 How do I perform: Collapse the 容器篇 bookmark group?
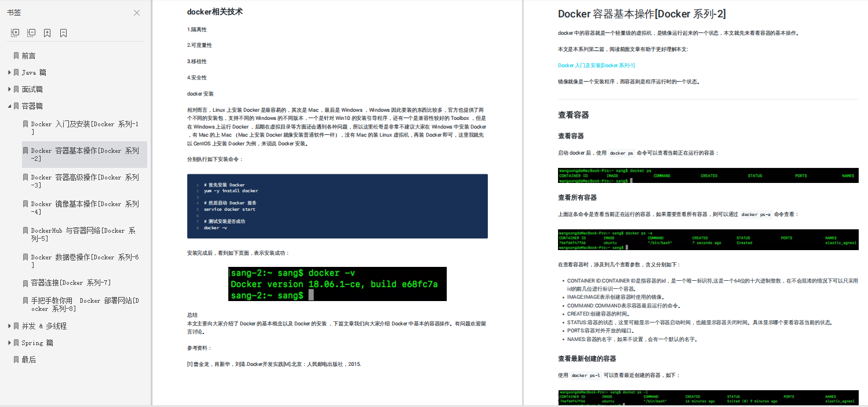point(9,106)
